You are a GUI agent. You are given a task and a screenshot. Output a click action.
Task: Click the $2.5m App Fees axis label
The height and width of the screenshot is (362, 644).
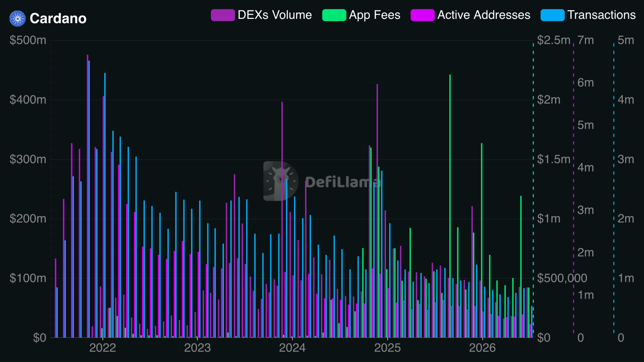tap(553, 40)
